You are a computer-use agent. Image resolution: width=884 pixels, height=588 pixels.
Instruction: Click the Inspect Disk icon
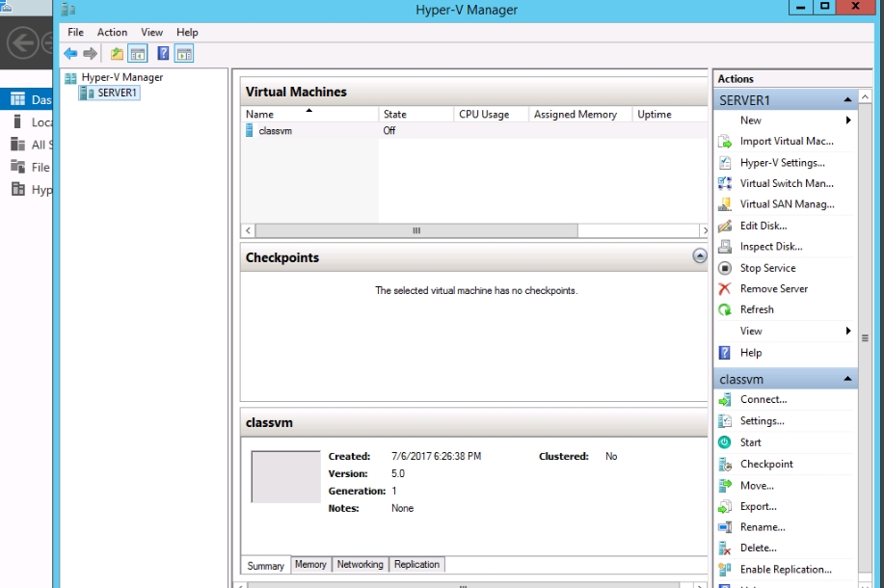pyautogui.click(x=725, y=247)
